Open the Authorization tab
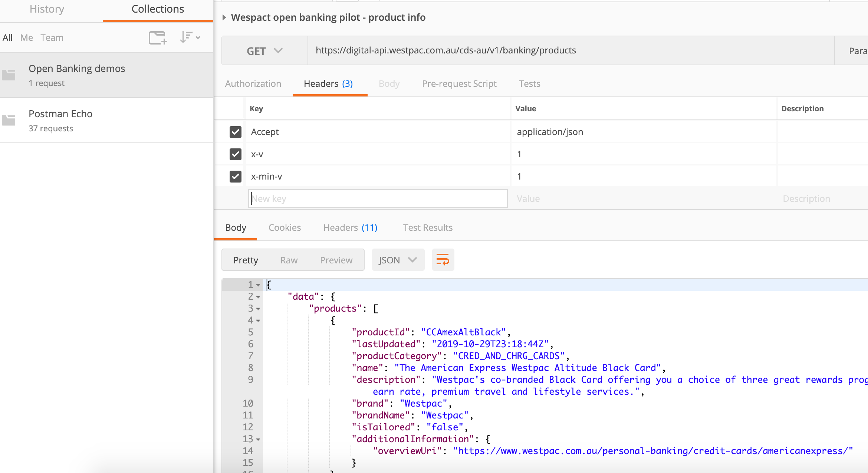The image size is (868, 473). pyautogui.click(x=253, y=84)
